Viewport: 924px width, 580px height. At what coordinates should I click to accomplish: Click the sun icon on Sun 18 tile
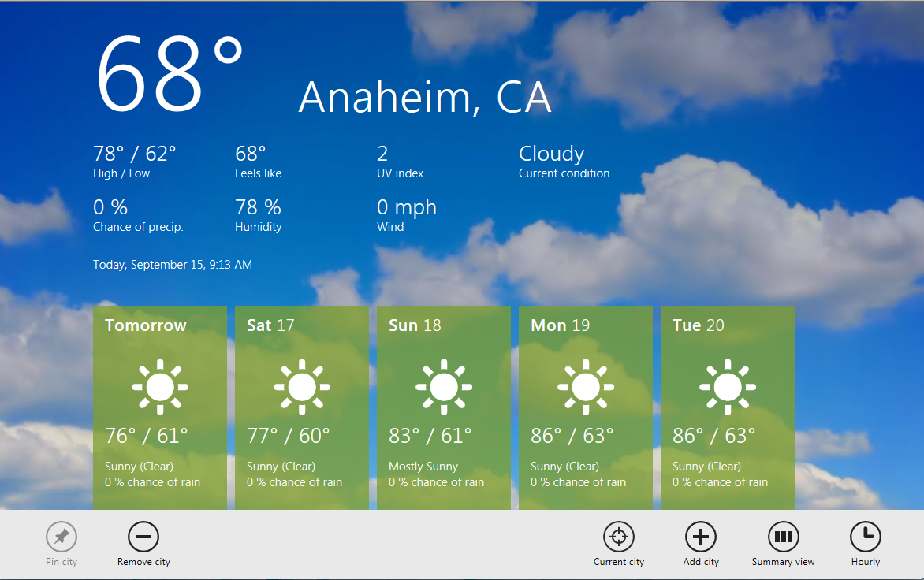pyautogui.click(x=444, y=387)
